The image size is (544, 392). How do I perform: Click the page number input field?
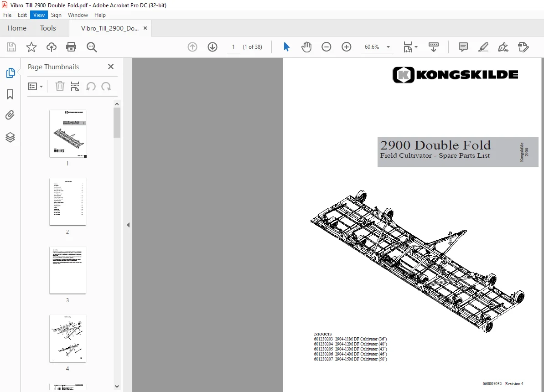tap(233, 47)
